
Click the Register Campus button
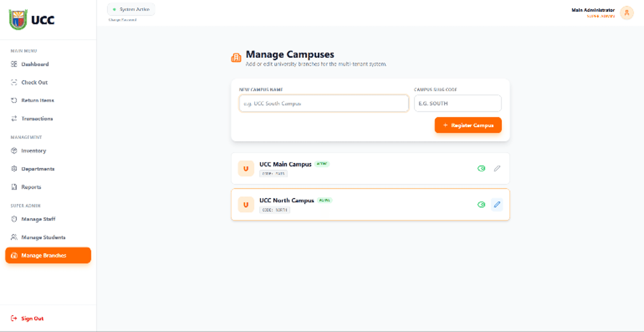point(468,125)
